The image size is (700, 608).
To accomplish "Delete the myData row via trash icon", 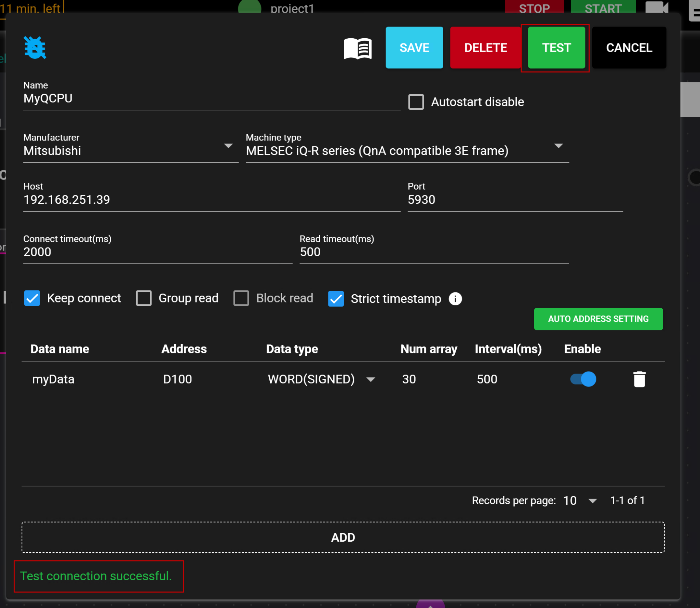I will click(639, 379).
